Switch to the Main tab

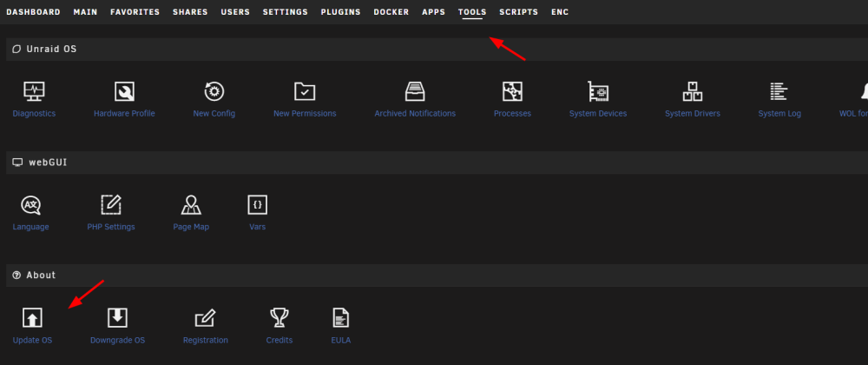pos(85,12)
